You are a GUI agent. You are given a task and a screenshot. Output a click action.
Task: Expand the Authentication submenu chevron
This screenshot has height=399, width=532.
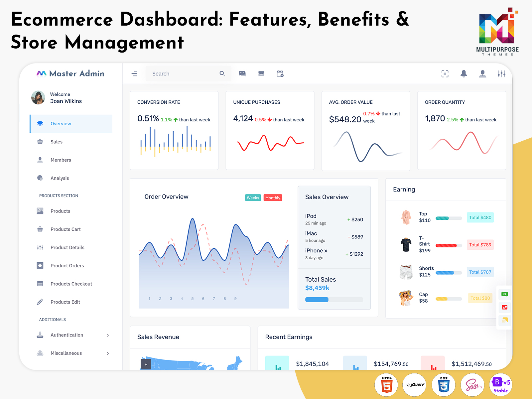click(108, 335)
